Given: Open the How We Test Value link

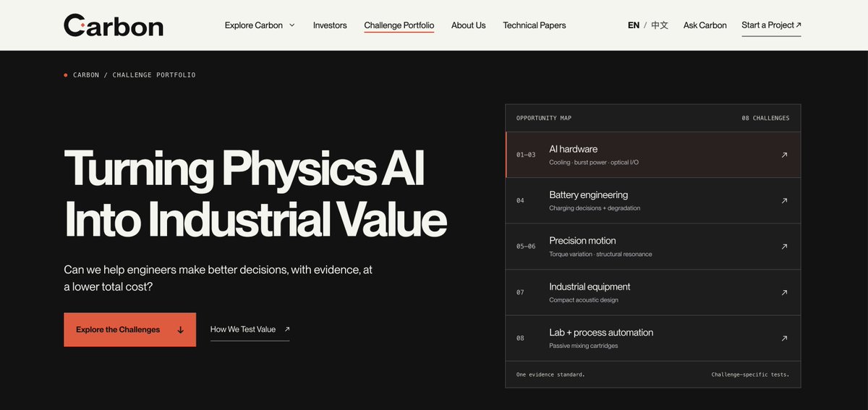Looking at the screenshot, I should (250, 330).
